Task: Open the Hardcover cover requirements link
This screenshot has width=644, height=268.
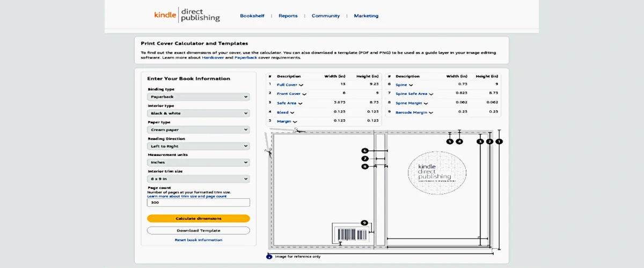Action: [213, 57]
